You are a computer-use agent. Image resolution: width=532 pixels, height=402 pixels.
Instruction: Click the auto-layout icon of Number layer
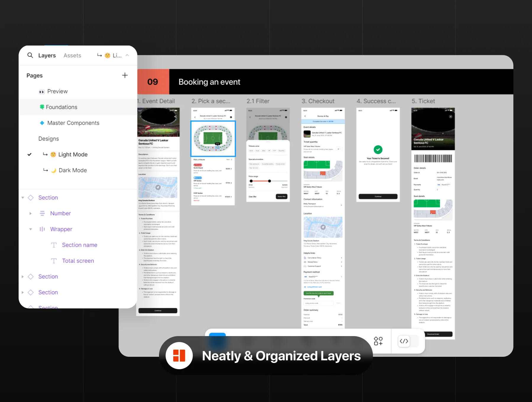(x=42, y=213)
